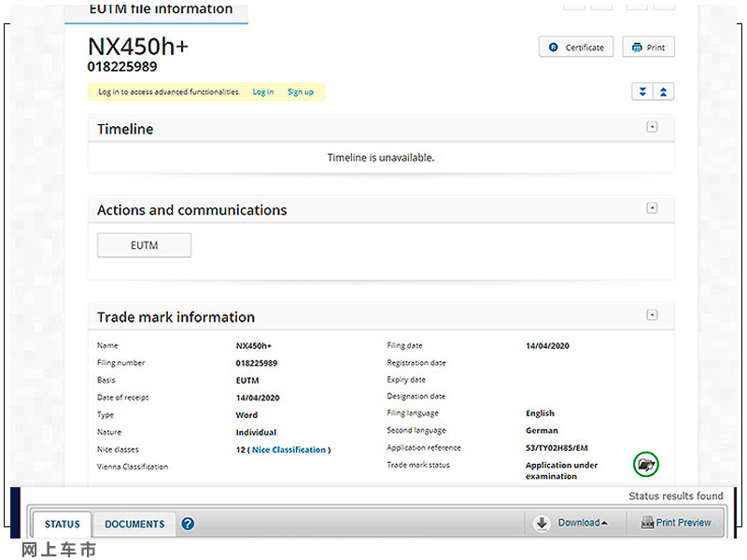Select the NX450h+ title heading
The height and width of the screenshot is (560, 747).
(138, 47)
